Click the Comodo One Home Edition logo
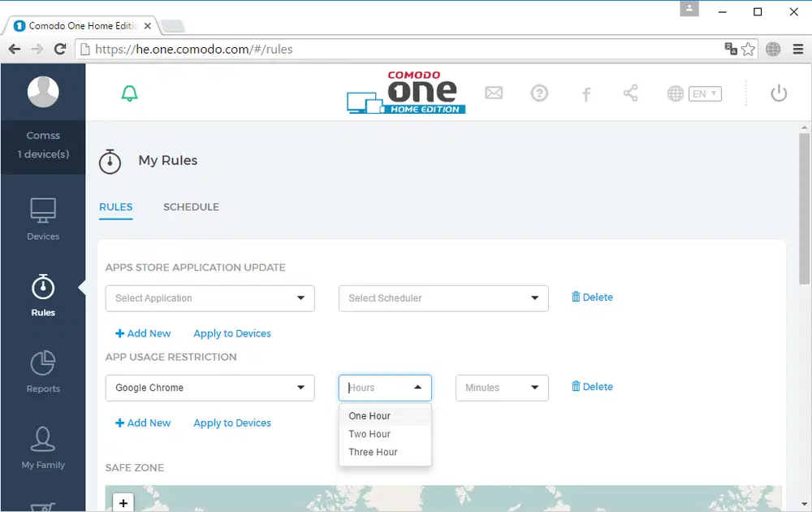 click(x=406, y=93)
